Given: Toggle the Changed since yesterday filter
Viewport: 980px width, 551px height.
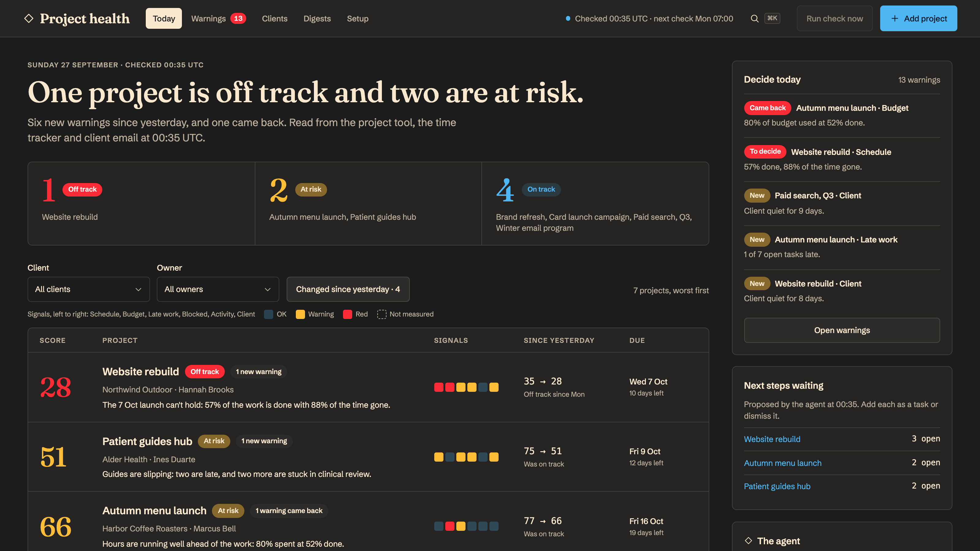Looking at the screenshot, I should pos(348,289).
